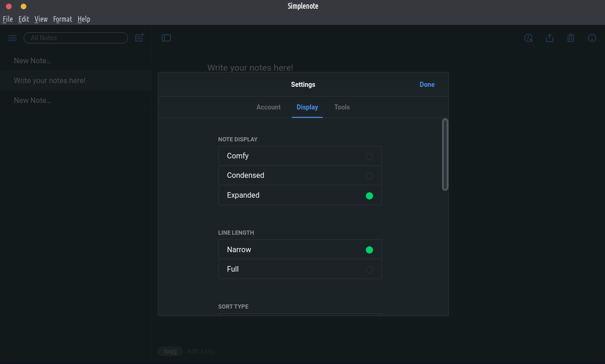Open the View menu
Viewport: 605px width, 364px height.
[41, 19]
